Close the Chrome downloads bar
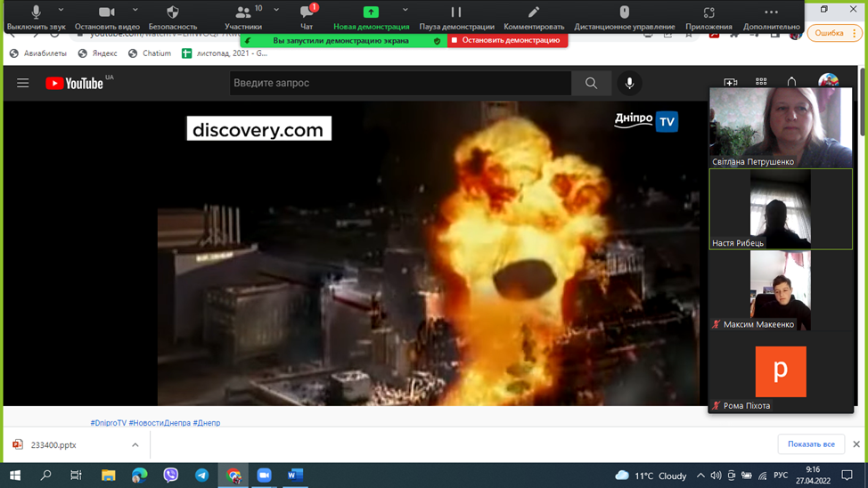The width and height of the screenshot is (868, 488). 856,444
